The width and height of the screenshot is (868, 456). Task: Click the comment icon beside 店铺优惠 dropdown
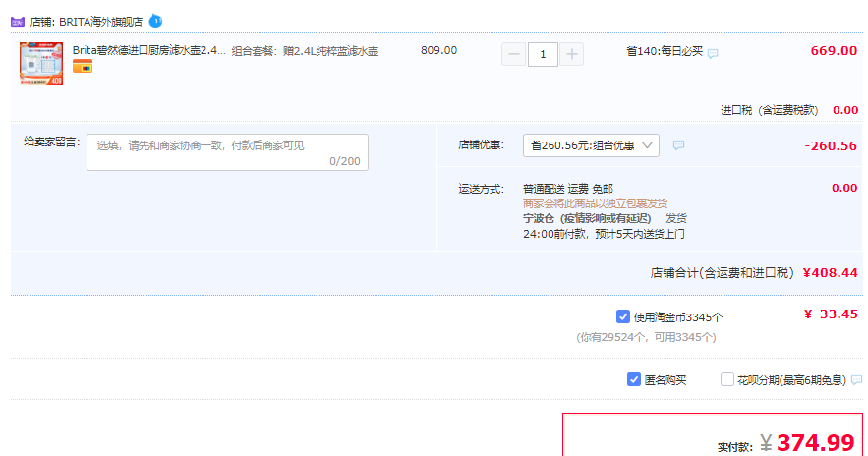pyautogui.click(x=678, y=145)
